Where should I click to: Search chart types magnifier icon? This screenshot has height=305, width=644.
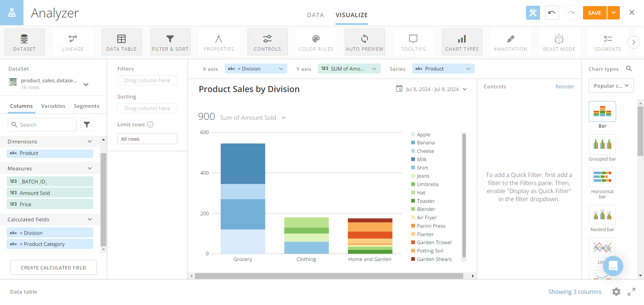pos(629,69)
